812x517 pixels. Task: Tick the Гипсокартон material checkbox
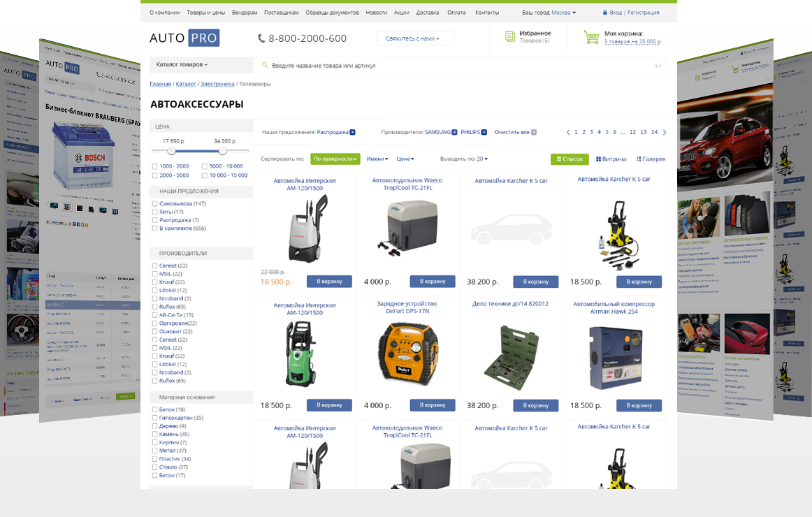(154, 418)
